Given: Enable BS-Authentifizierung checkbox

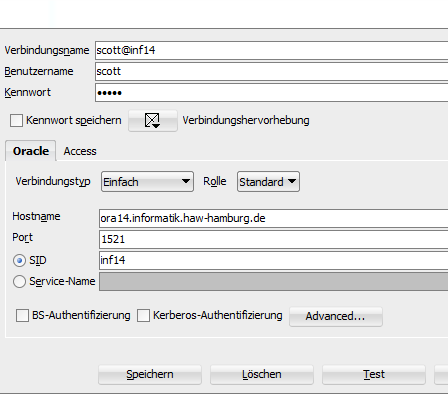Looking at the screenshot, I should [x=22, y=315].
